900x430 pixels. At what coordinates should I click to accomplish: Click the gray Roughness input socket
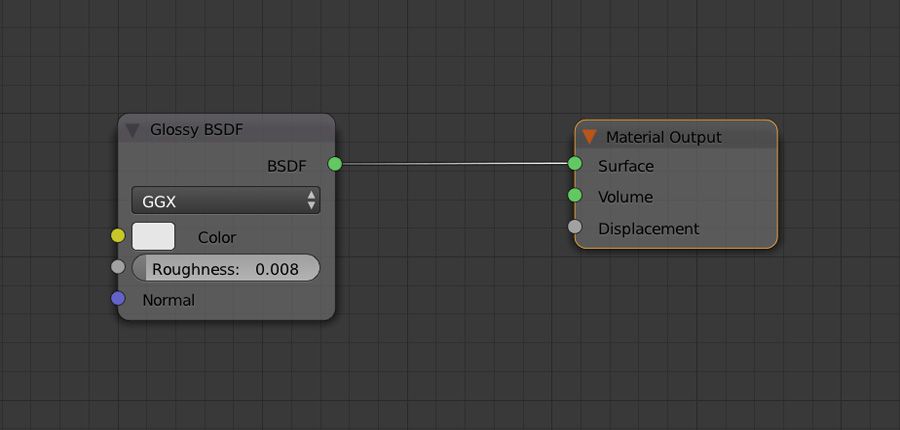click(x=118, y=267)
